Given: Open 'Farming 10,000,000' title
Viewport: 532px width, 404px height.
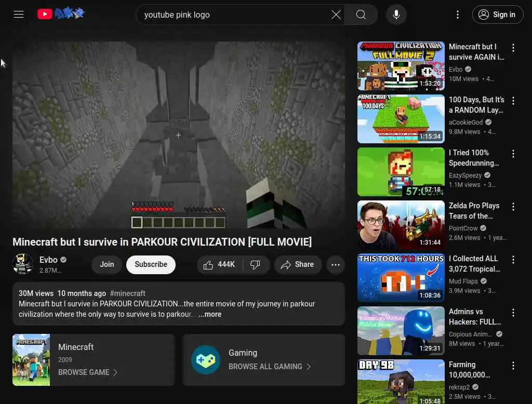Looking at the screenshot, I should point(469,369).
